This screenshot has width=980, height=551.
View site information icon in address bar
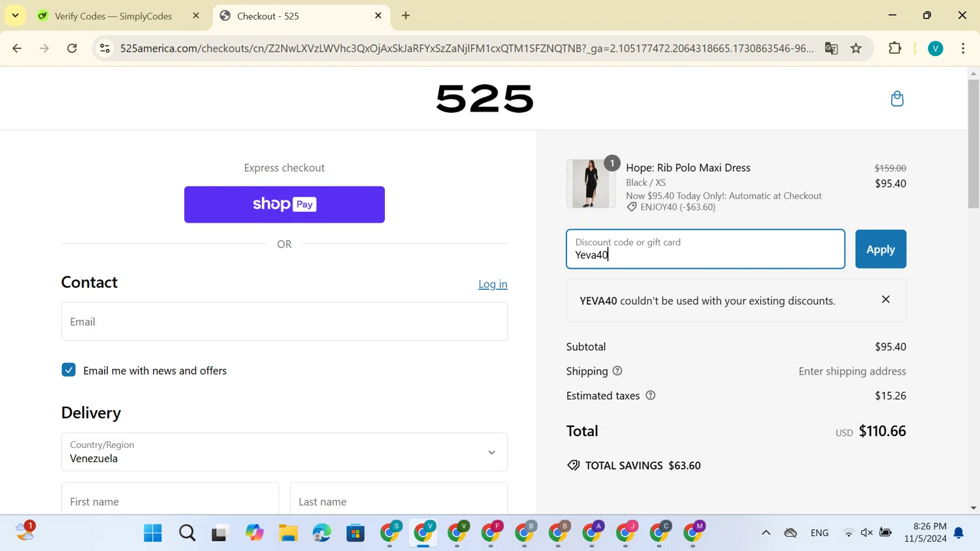pyautogui.click(x=105, y=48)
